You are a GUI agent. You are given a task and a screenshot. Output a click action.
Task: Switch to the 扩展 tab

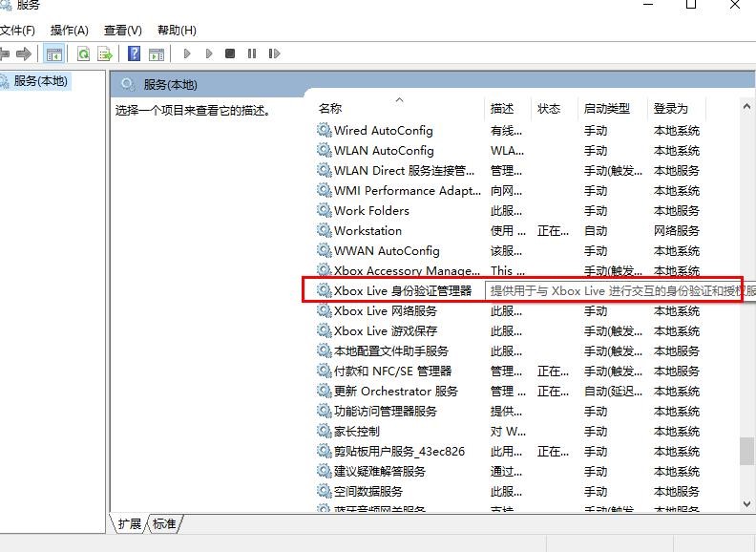[129, 523]
